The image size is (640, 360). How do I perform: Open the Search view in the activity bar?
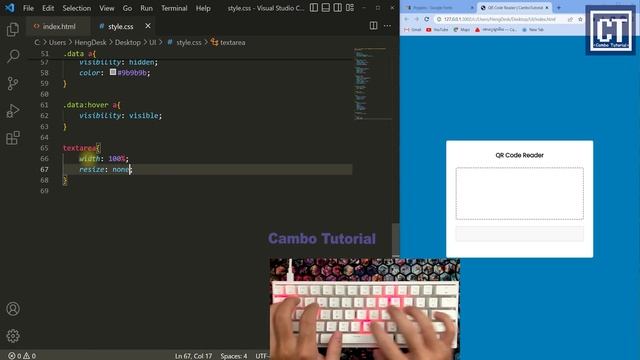[13, 56]
